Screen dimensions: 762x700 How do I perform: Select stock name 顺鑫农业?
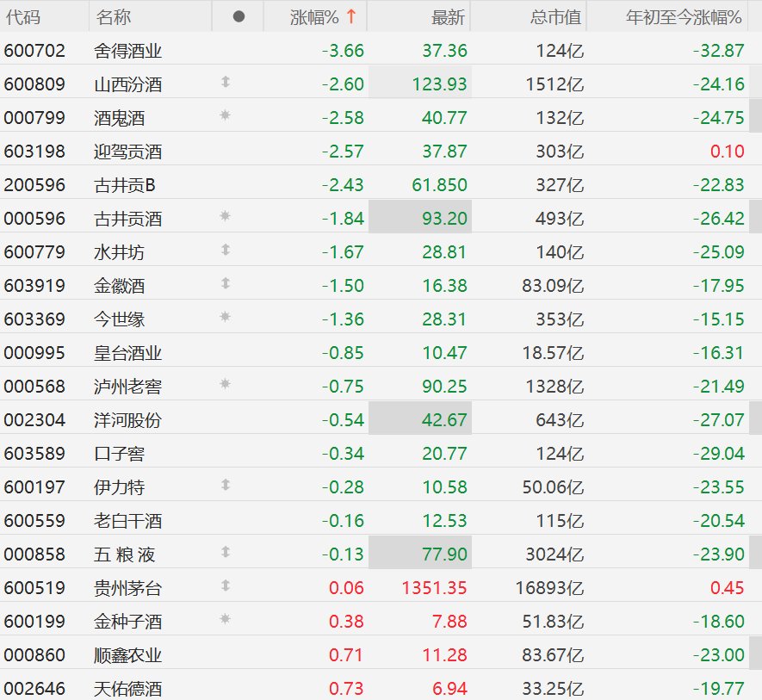[127, 655]
